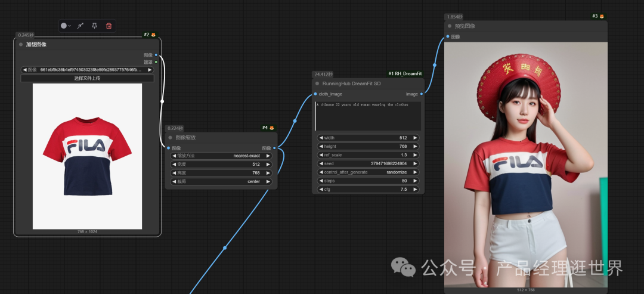Decrease ref_scale with its left arrow
The width and height of the screenshot is (644, 294).
pos(321,155)
